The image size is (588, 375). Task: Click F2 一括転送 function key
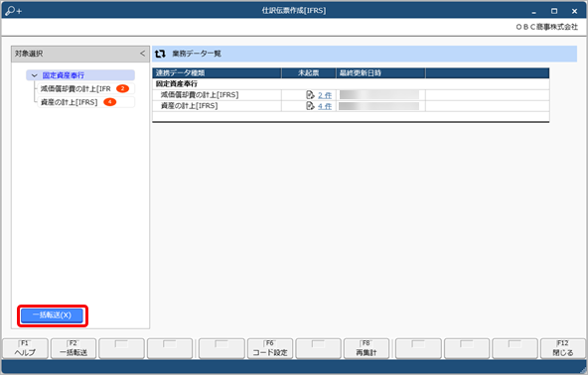click(73, 348)
